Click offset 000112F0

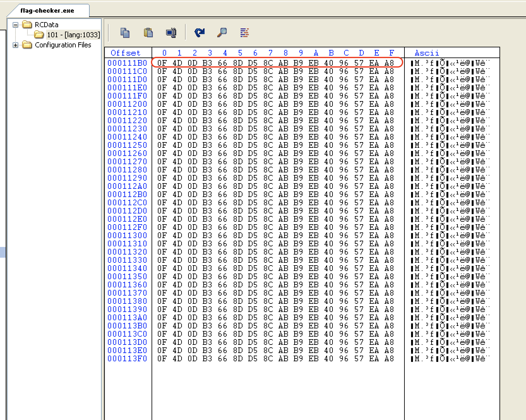point(128,227)
